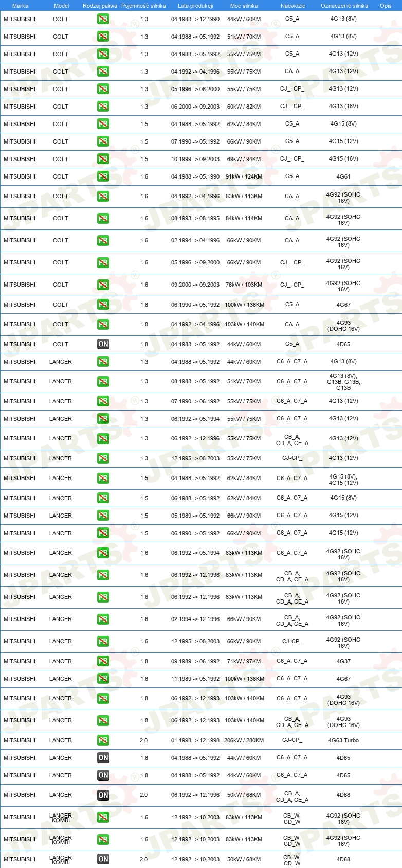
Task: Click the Opis column header
Action: 386,6
